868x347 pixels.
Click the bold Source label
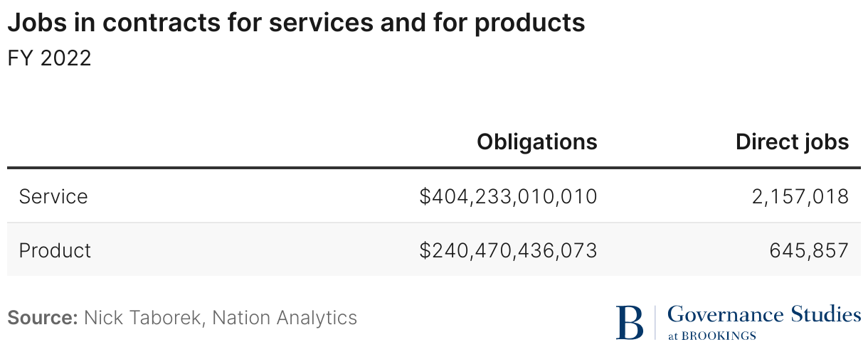(43, 317)
